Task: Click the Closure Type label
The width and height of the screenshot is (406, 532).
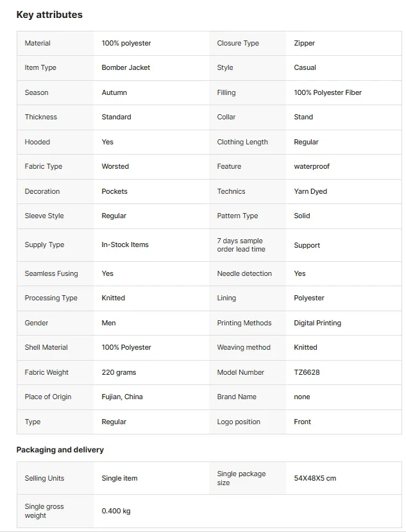Action: point(238,43)
